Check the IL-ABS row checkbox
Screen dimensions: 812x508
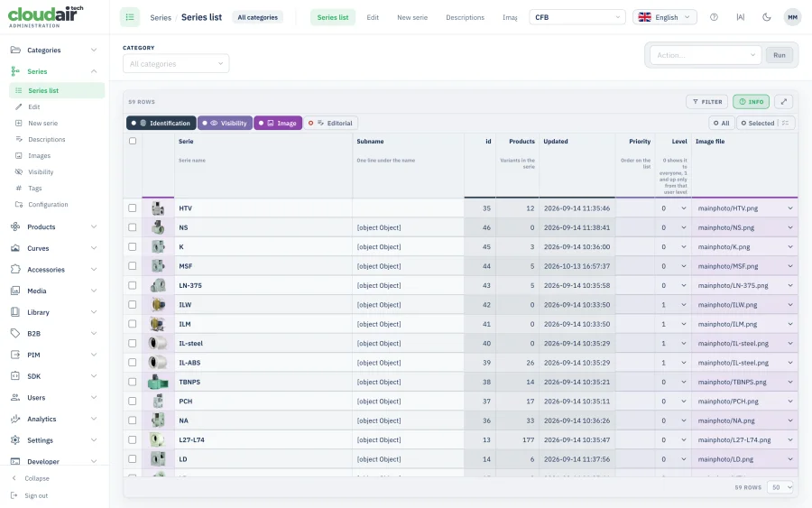pos(133,363)
